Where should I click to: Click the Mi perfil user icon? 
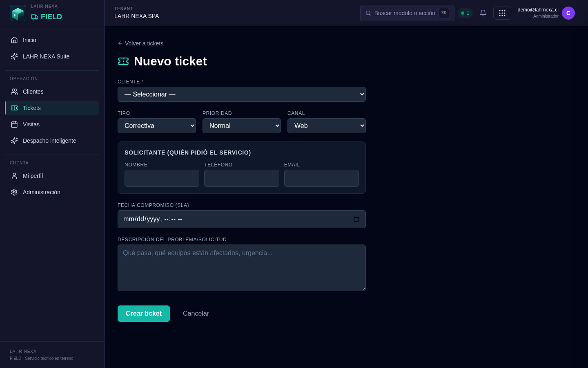coord(14,176)
